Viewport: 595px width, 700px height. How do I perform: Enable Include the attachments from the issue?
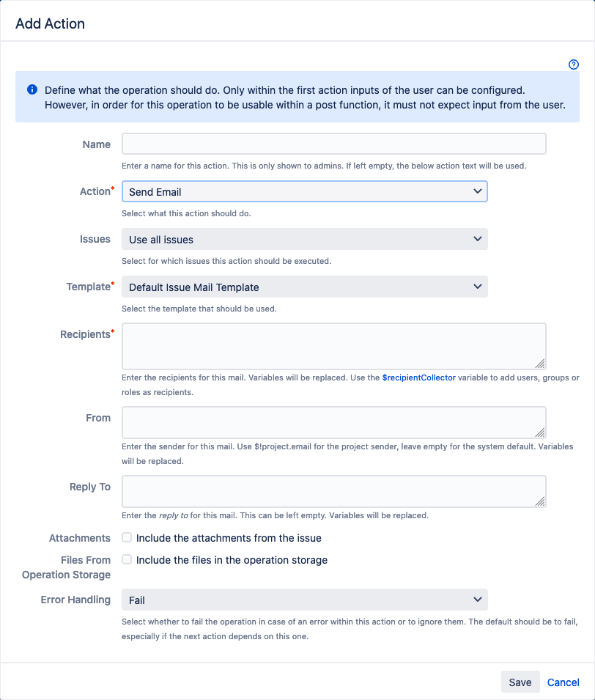tap(127, 537)
